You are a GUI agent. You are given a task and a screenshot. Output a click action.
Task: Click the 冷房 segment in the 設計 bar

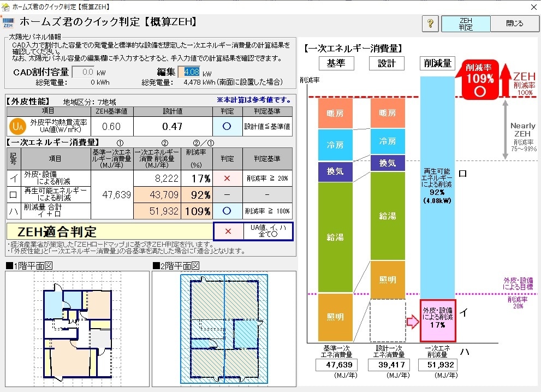pos(388,141)
